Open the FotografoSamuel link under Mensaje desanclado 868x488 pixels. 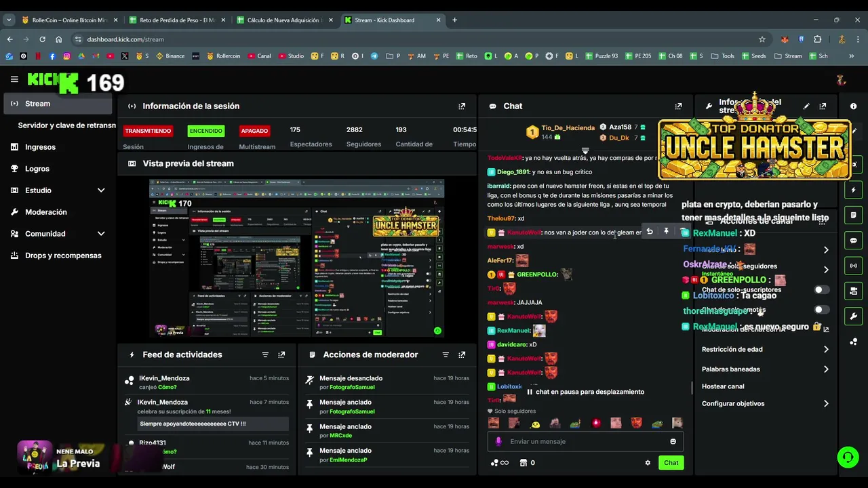click(352, 388)
